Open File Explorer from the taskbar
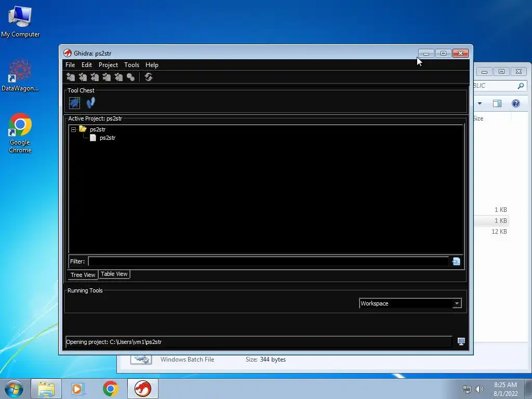Viewport: 532px width, 399px height. [x=46, y=389]
